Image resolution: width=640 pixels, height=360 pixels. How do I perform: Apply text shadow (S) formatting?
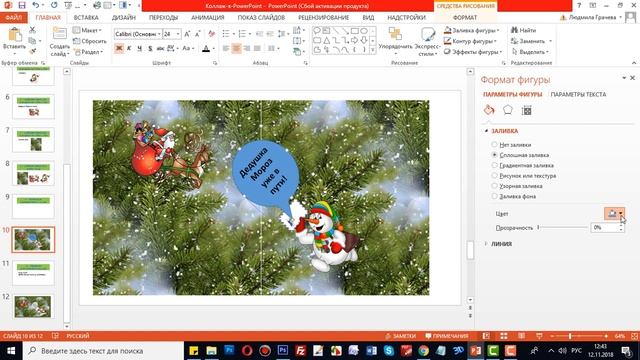tap(150, 48)
